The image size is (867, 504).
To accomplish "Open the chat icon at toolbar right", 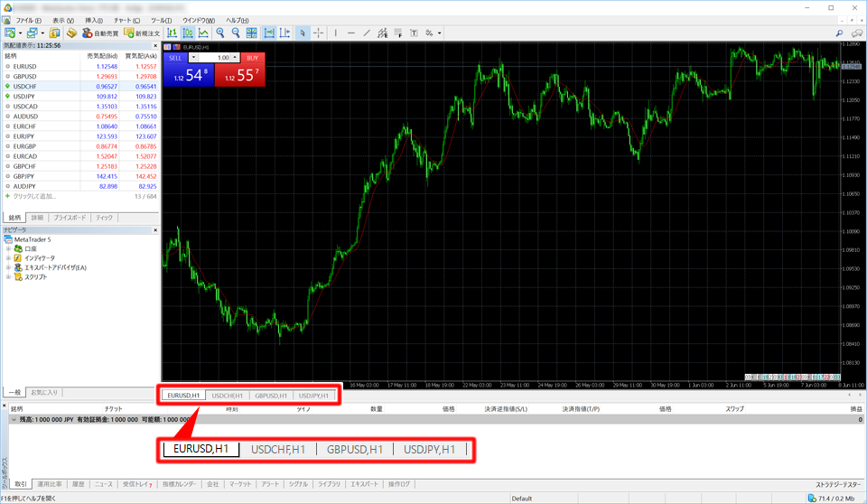I will [857, 33].
